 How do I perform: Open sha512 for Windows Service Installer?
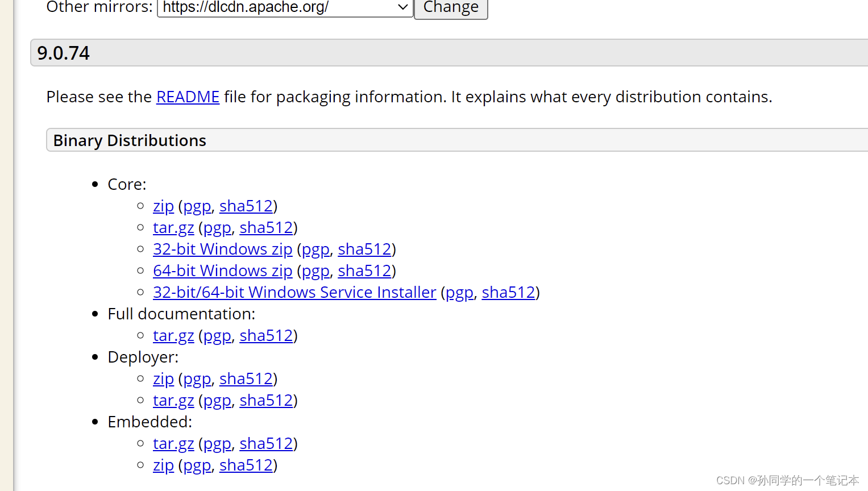[x=509, y=293]
